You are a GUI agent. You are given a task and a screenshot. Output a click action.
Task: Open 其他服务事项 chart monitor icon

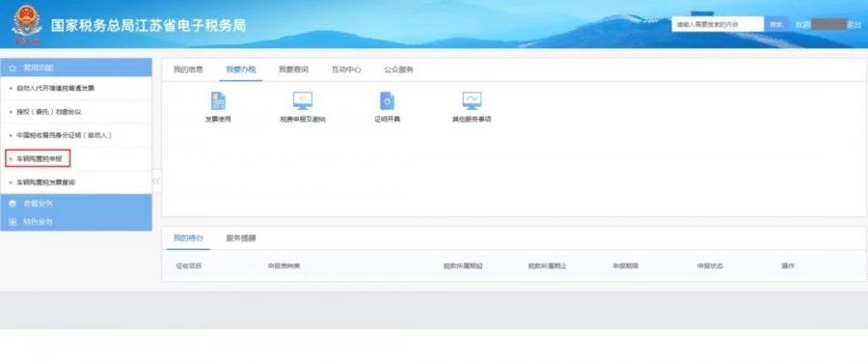473,100
